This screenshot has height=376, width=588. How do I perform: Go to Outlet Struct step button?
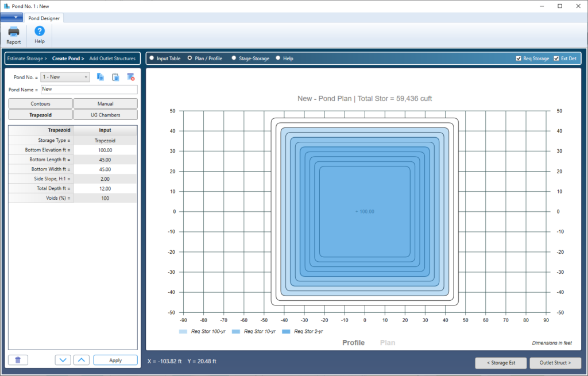555,363
